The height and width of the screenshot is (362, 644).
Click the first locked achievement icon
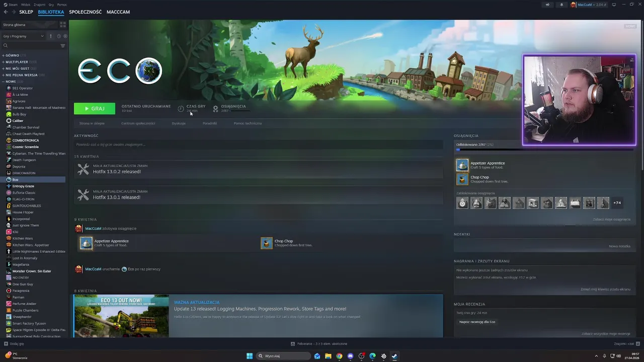(x=462, y=203)
